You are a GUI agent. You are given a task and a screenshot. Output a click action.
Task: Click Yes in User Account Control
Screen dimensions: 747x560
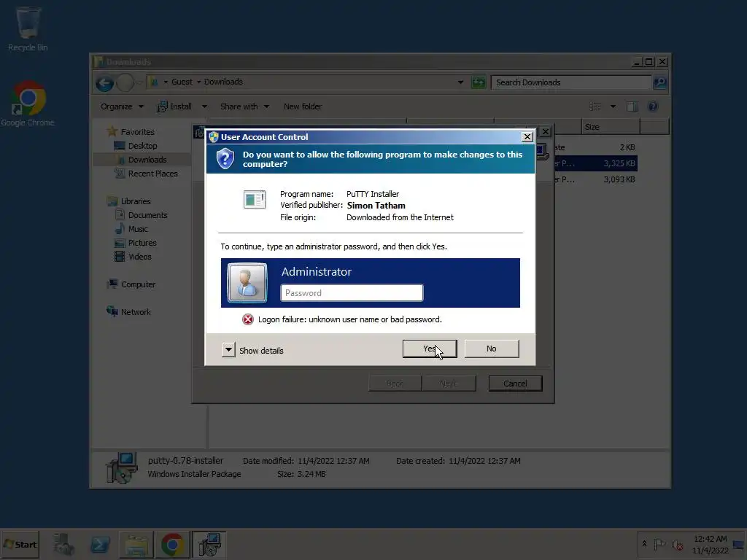point(430,349)
